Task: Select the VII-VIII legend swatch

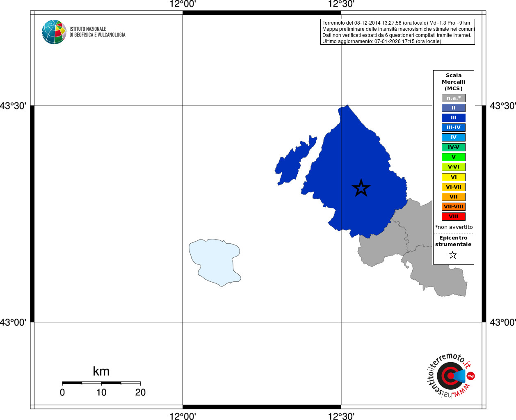Action: (x=454, y=207)
